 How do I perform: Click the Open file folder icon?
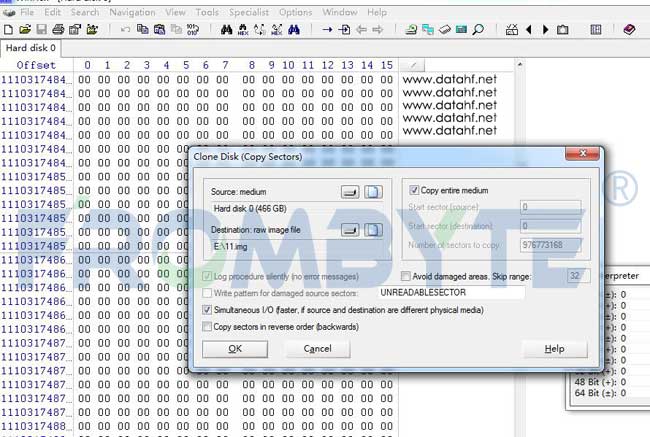click(x=25, y=29)
